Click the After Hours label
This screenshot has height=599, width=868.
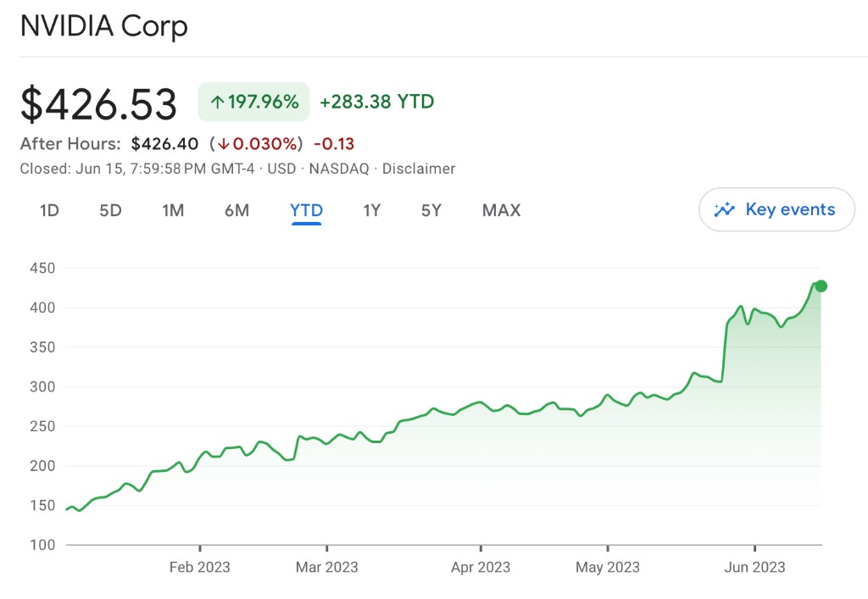click(70, 144)
